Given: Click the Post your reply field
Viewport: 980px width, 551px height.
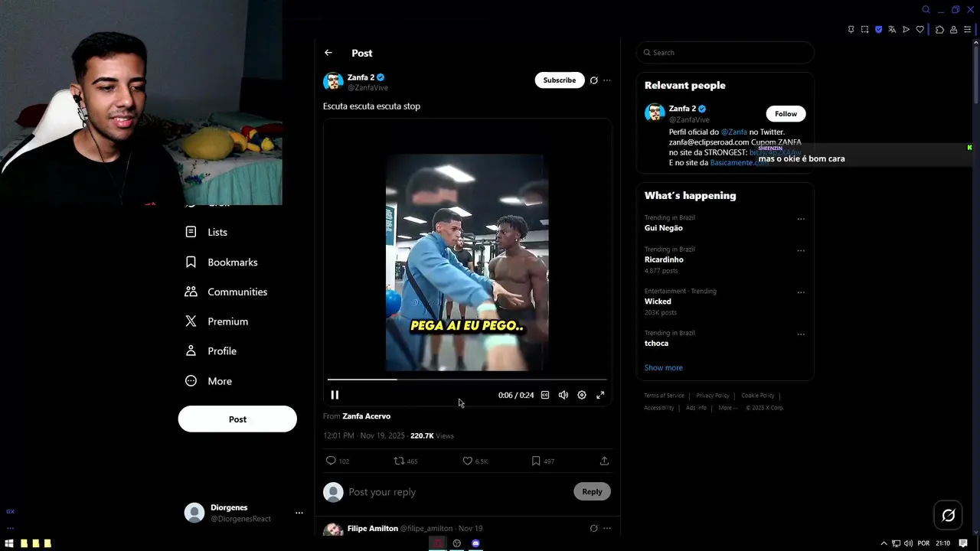Looking at the screenshot, I should (458, 492).
